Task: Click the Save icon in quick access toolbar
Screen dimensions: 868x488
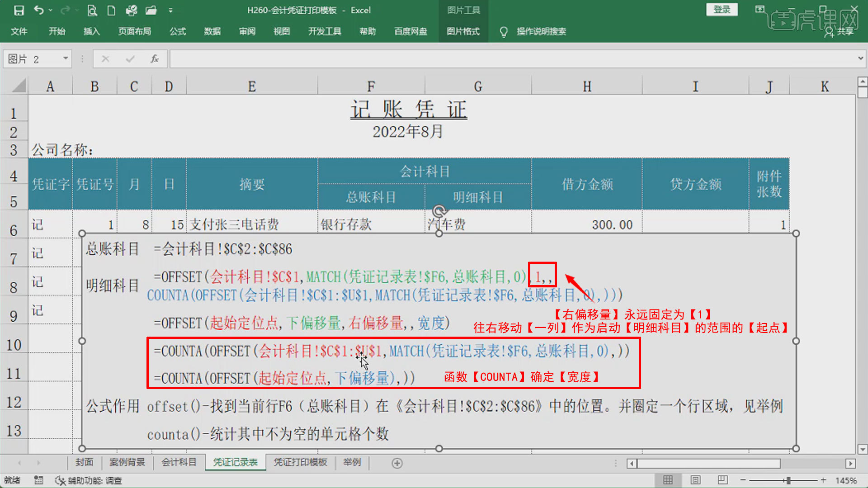Action: [x=19, y=10]
